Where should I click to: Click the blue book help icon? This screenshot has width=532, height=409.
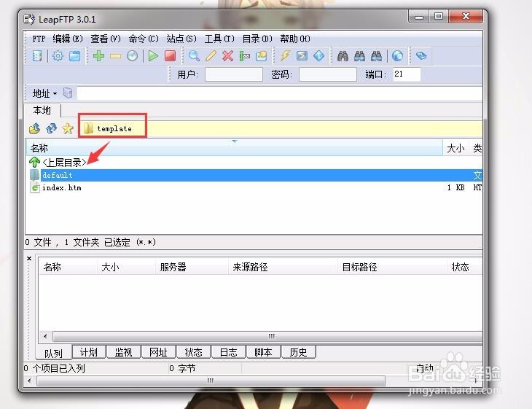coord(421,55)
